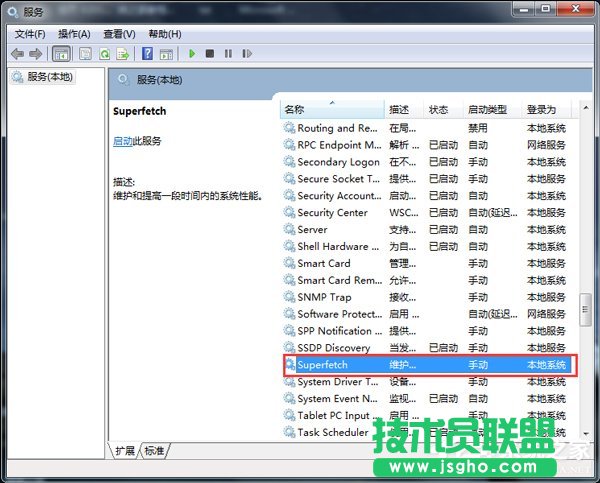Open the 操作(A) menu
The width and height of the screenshot is (600, 483).
(x=74, y=34)
